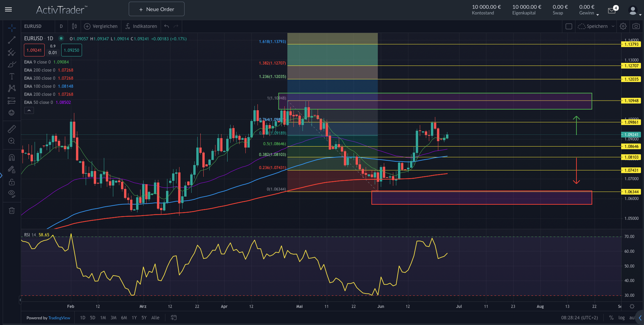Click the red sell price 1.09241 button
The height and width of the screenshot is (325, 644).
34,50
